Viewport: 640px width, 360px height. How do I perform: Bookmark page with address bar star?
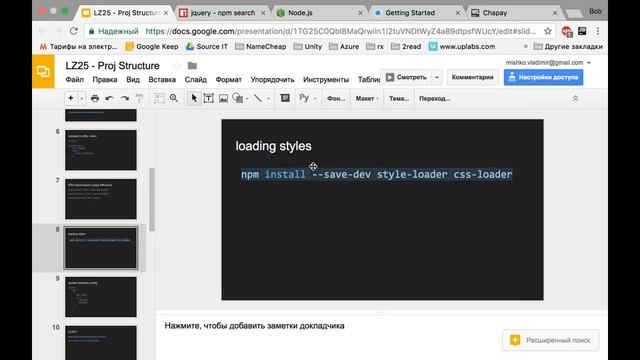point(548,31)
